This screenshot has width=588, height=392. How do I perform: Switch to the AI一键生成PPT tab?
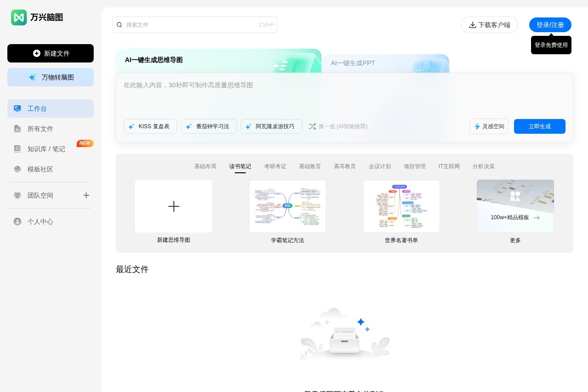click(x=353, y=63)
